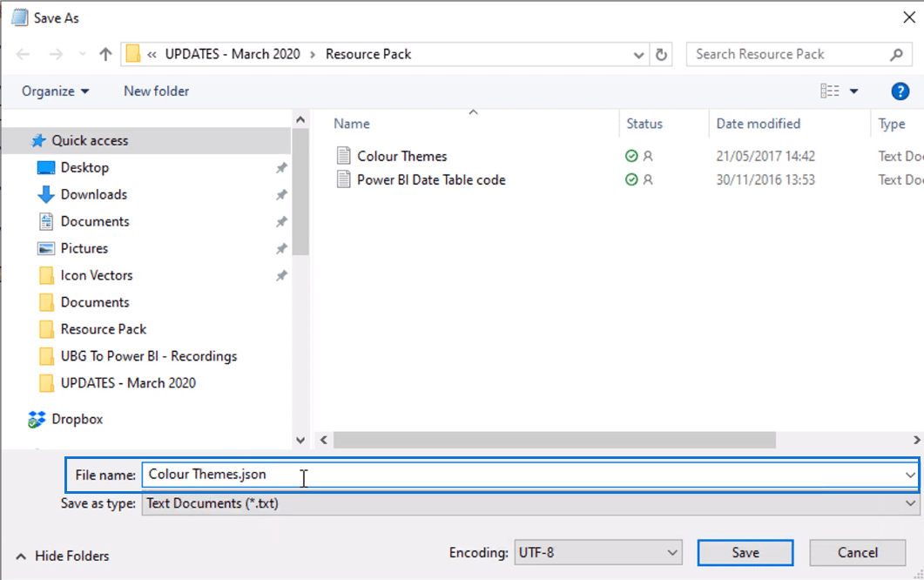Click into the File name text field
Screen dimensions: 924x580
(x=521, y=475)
